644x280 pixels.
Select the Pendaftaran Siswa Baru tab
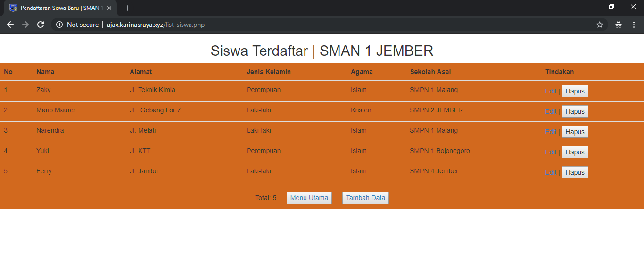pyautogui.click(x=60, y=8)
